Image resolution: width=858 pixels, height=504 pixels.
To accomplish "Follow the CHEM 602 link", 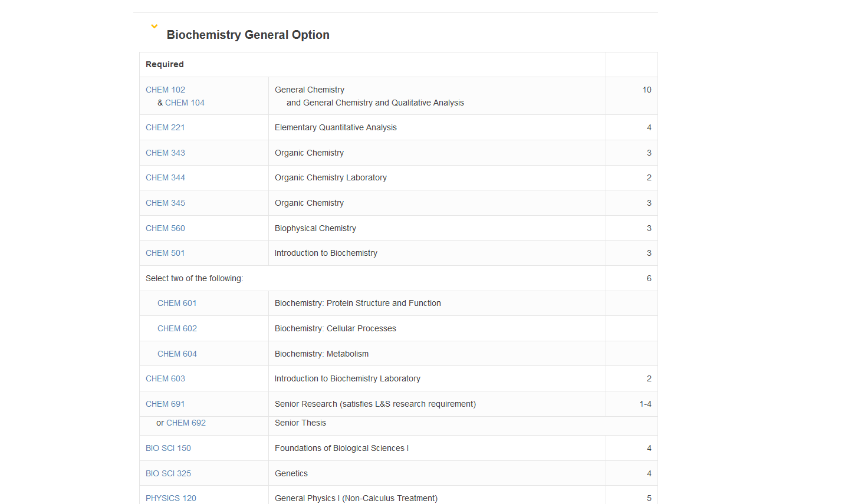I will pos(177,328).
